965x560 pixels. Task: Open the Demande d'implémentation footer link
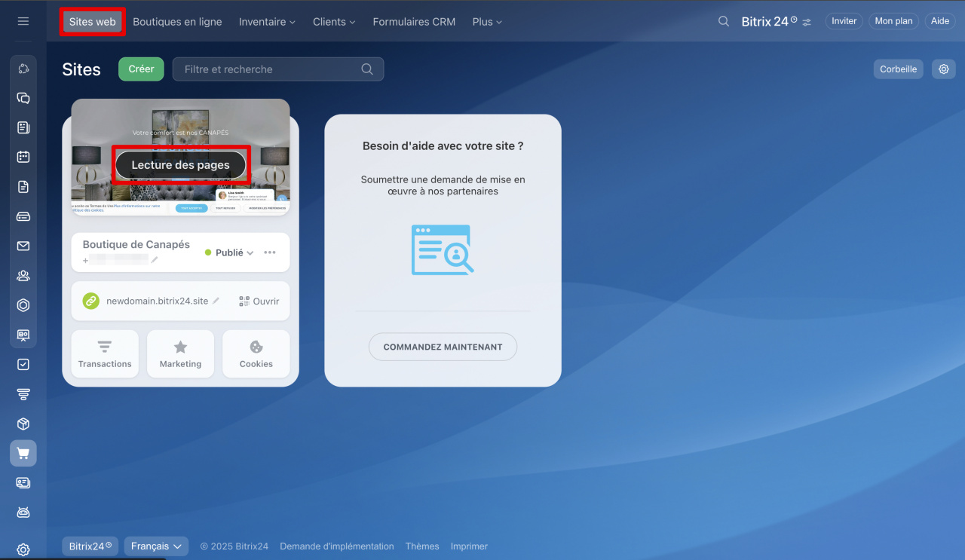tap(337, 546)
